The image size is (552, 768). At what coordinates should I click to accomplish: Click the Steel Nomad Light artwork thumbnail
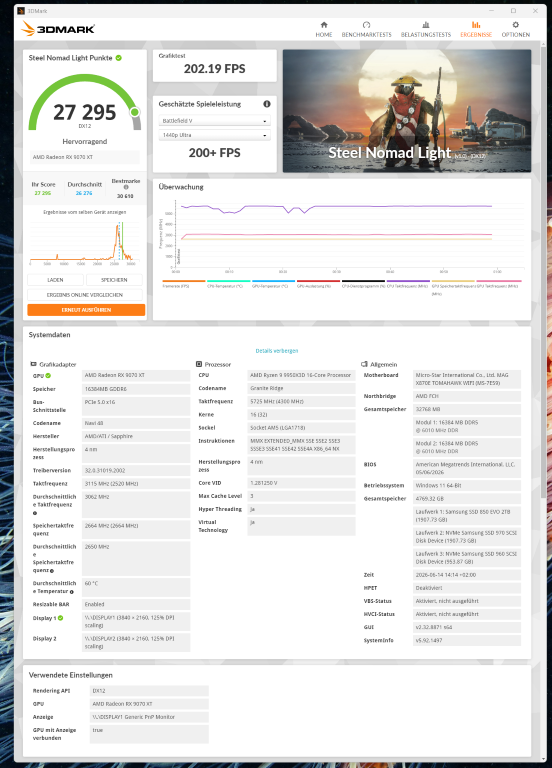pos(407,111)
